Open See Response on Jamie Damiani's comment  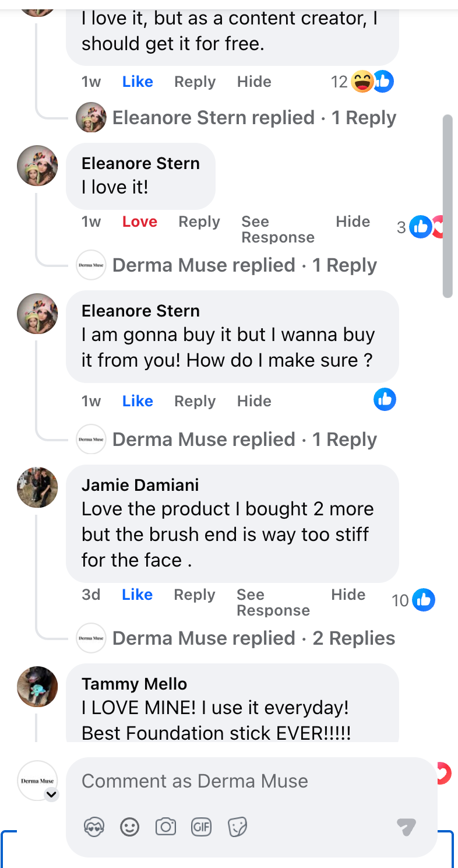pos(273,602)
